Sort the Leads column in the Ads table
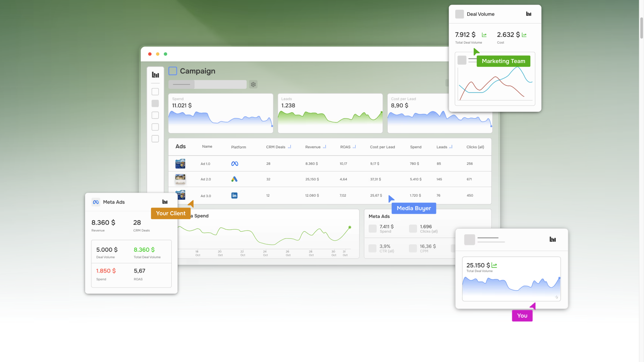 pos(451,146)
